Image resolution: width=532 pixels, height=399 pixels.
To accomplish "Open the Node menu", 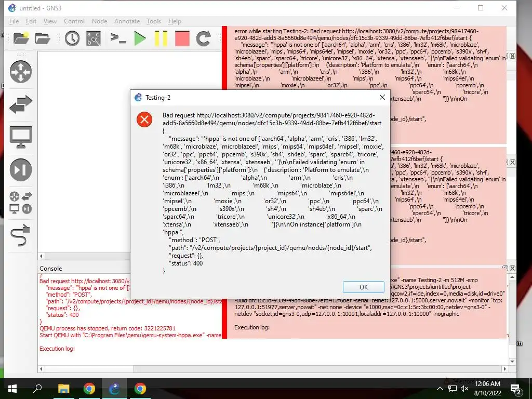I will pyautogui.click(x=99, y=21).
